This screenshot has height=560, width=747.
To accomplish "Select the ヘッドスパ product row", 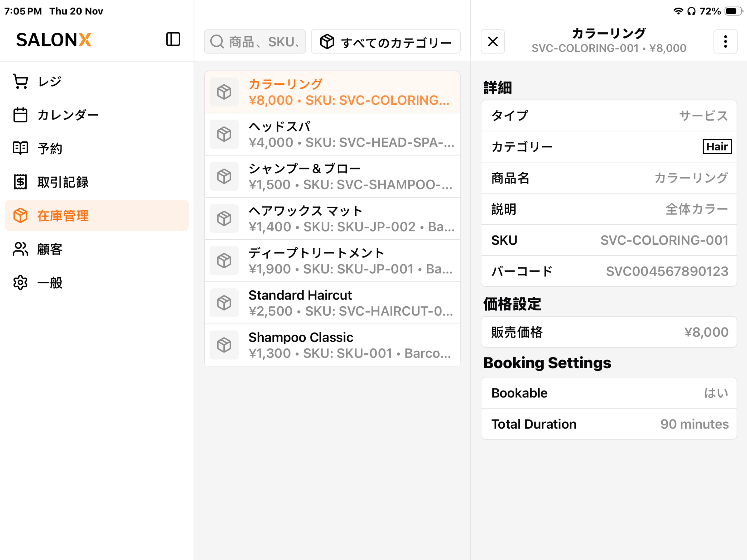I will coord(332,134).
